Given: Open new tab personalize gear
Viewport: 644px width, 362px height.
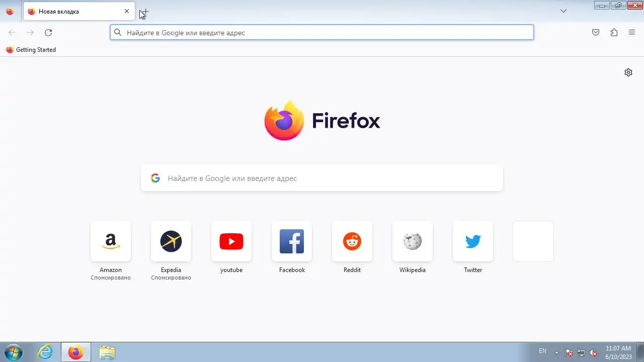Looking at the screenshot, I should pyautogui.click(x=628, y=72).
